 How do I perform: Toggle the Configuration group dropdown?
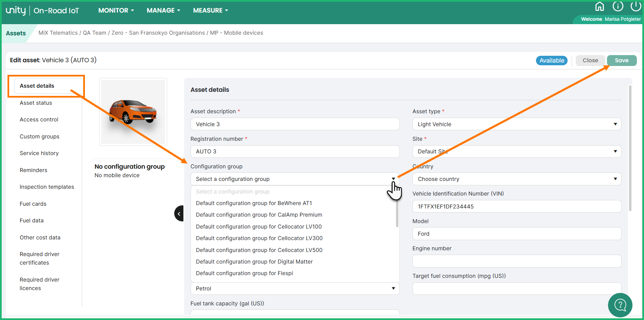pos(295,179)
